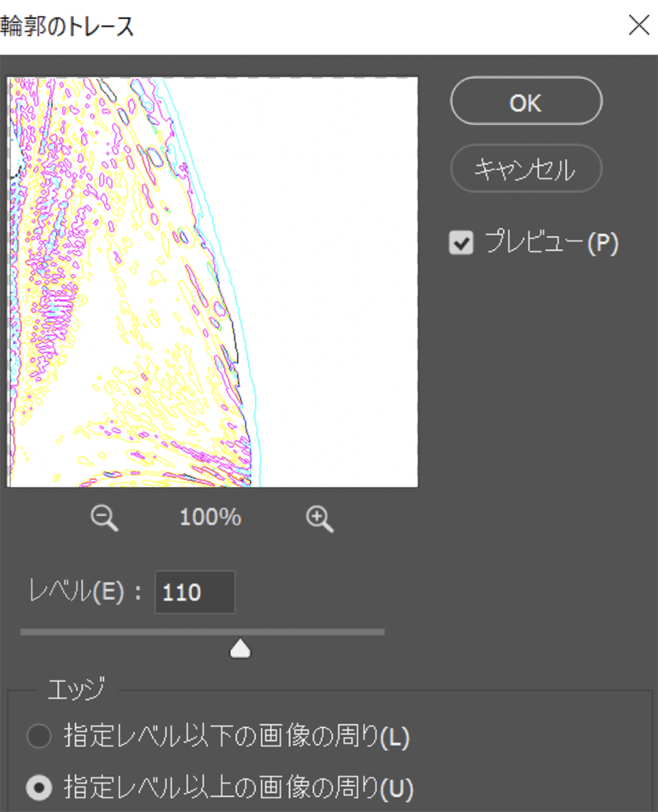
Task: Click the エッジ group heading
Action: pyautogui.click(x=76, y=689)
